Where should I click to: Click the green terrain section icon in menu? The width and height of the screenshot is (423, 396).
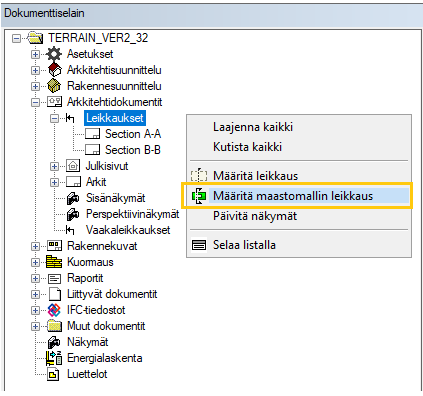click(x=199, y=196)
